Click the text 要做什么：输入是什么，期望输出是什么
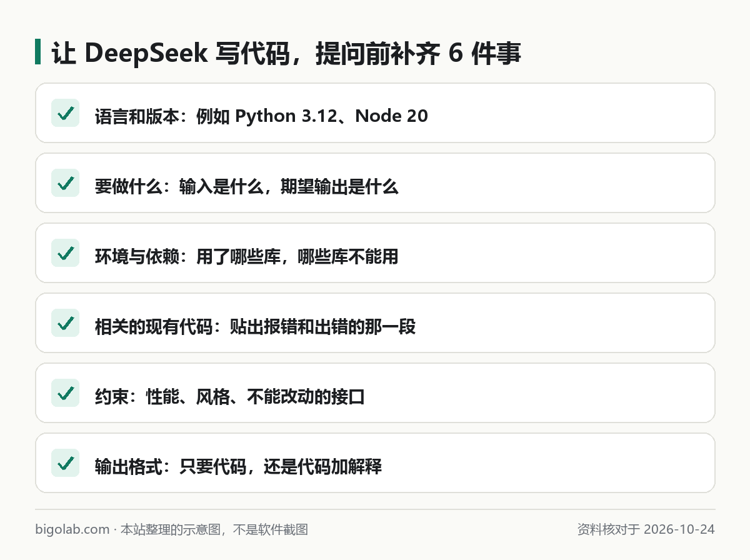Screen dimensions: 750x560 pyautogui.click(x=247, y=186)
